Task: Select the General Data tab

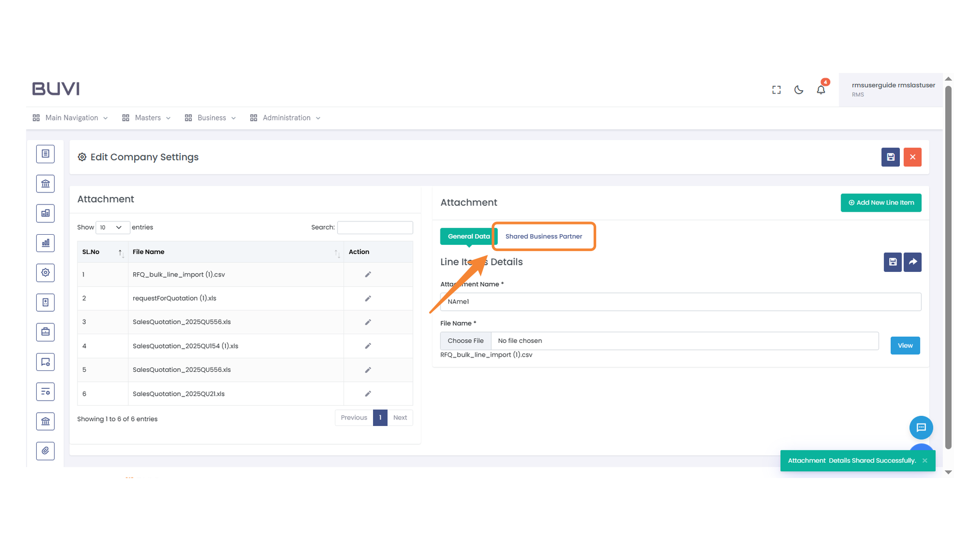Action: click(468, 236)
